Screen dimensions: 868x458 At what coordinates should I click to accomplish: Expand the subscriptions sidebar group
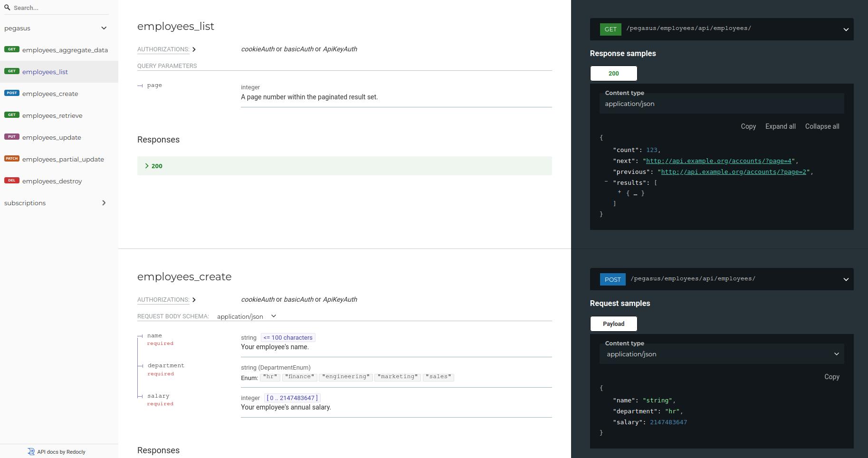(x=104, y=203)
